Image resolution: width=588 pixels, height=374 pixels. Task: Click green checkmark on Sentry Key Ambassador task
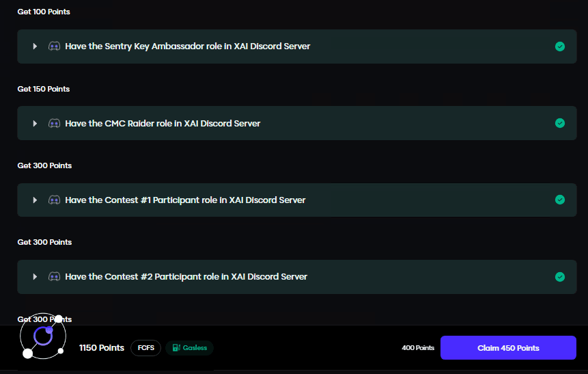pos(560,46)
